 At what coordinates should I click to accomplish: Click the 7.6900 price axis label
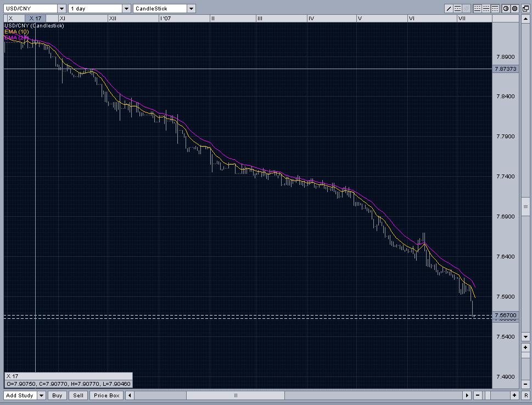click(505, 216)
